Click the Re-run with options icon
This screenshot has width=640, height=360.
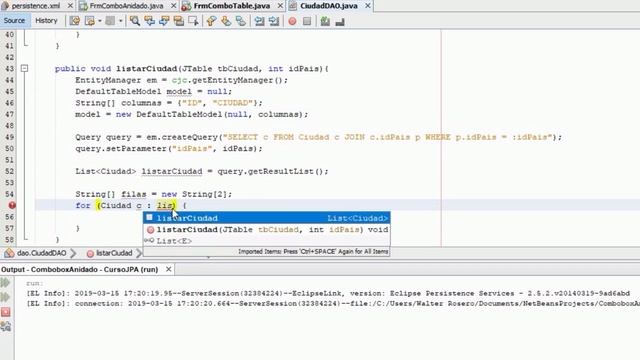(6, 297)
